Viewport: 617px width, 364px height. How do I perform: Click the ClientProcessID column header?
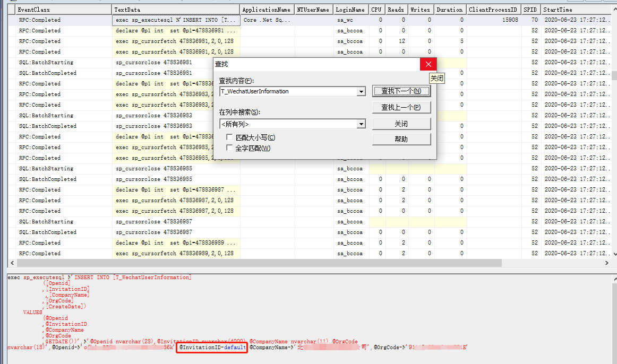click(495, 9)
